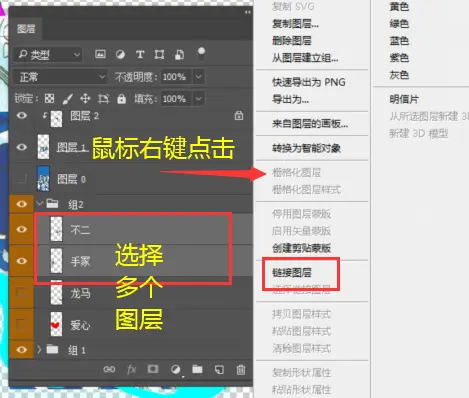Open the 正常 blend mode dropdown
The image size is (469, 398).
[60, 77]
